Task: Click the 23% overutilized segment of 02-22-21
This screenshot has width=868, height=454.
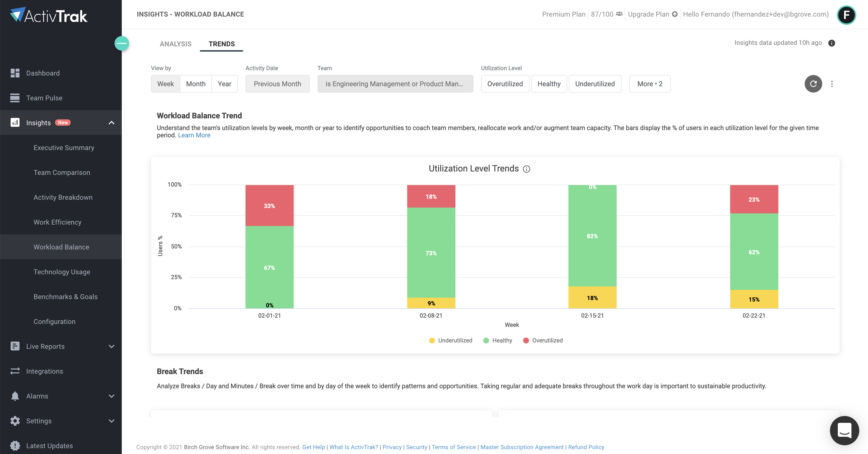Action: click(754, 199)
